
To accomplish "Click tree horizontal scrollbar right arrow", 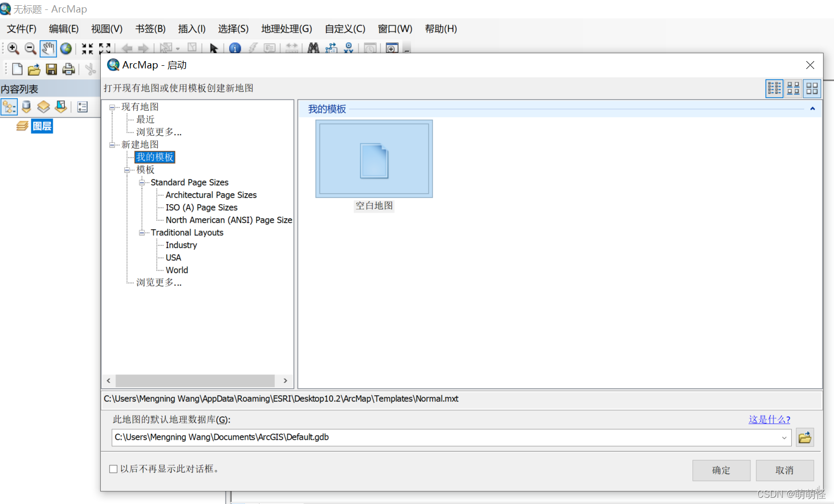I will coord(285,381).
